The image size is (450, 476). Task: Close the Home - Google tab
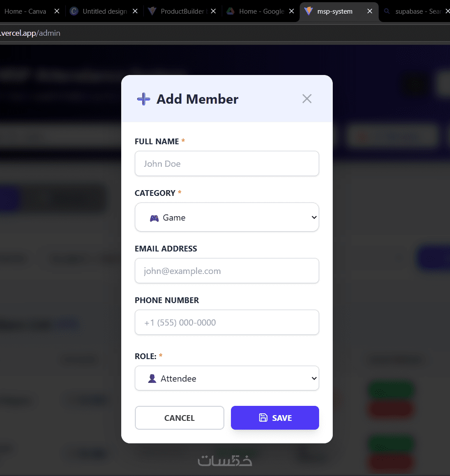click(x=291, y=11)
